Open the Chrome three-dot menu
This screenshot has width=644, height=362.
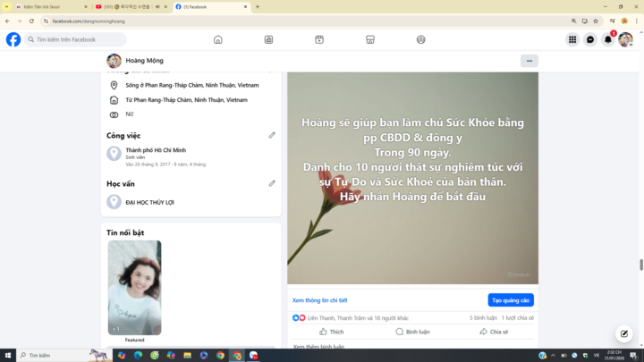pyautogui.click(x=636, y=21)
